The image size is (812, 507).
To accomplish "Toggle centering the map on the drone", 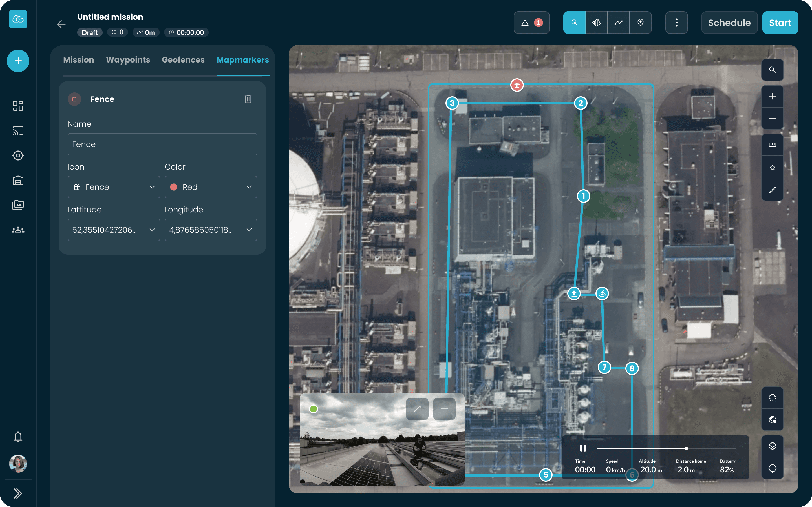I will 773,468.
